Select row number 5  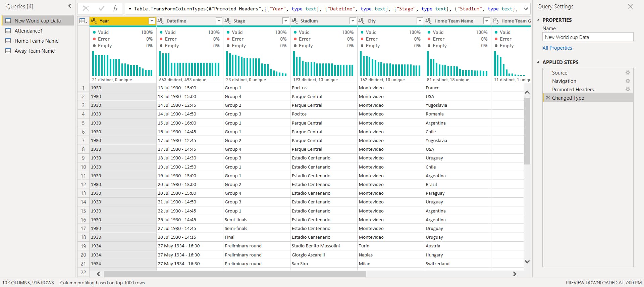83,123
